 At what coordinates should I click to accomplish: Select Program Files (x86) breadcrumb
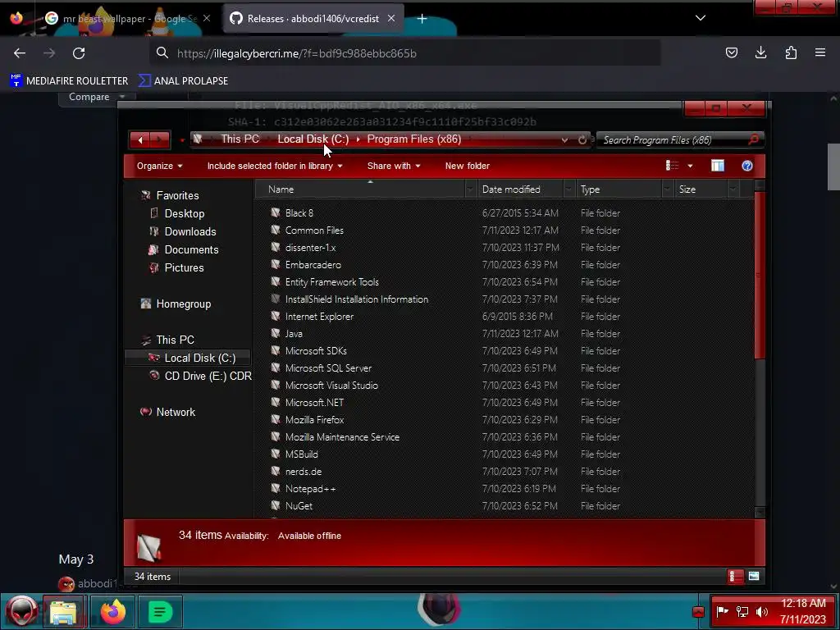coord(414,139)
